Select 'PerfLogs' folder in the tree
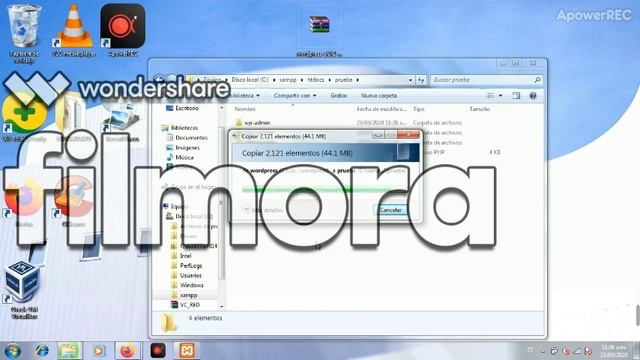 pyautogui.click(x=186, y=265)
